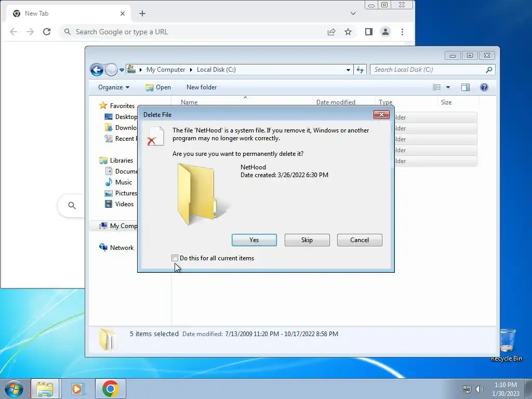This screenshot has height=399, width=532.
Task: Click the Explorer forward navigation button
Action: click(x=111, y=70)
